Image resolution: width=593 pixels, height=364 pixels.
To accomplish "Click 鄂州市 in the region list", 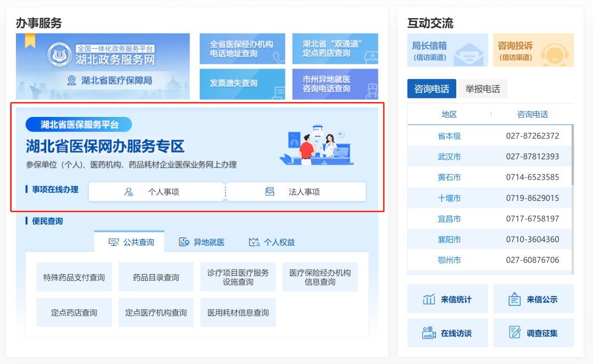I will coord(449,260).
